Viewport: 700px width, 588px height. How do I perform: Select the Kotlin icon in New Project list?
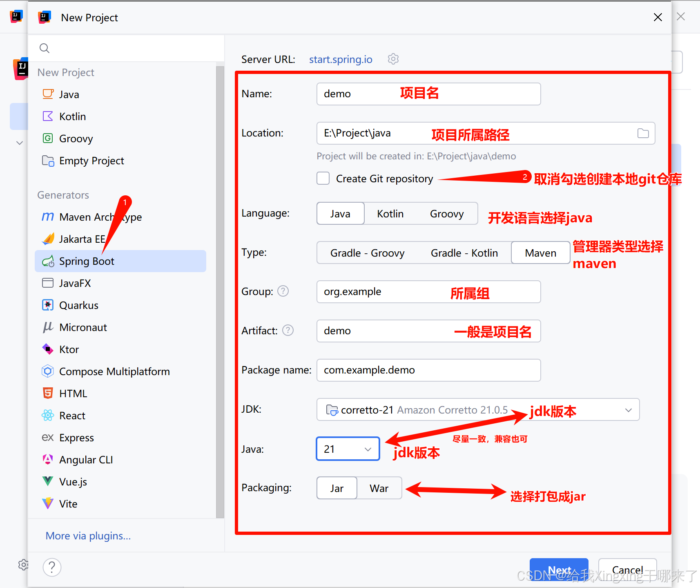(x=48, y=116)
